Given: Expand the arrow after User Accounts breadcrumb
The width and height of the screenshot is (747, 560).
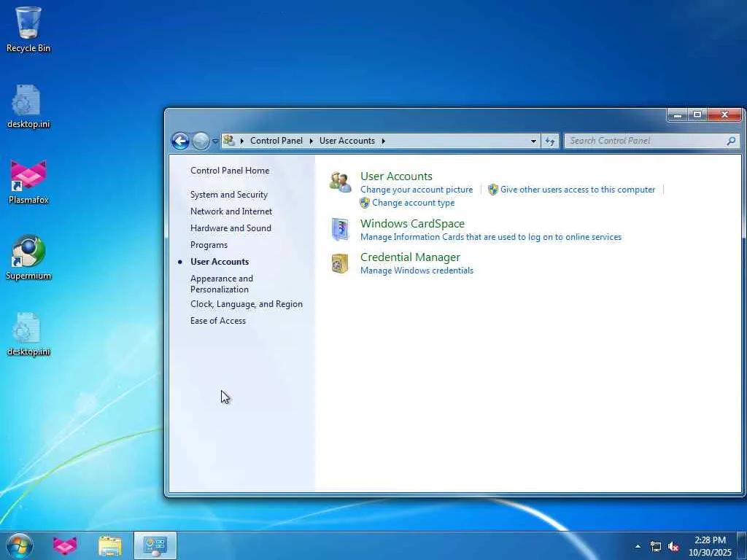Looking at the screenshot, I should [384, 141].
